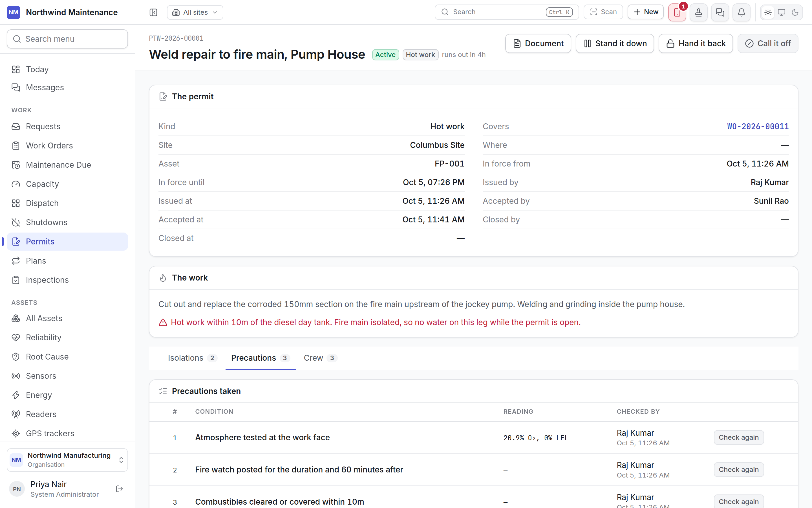The image size is (812, 508).
Task: Click Stand it down
Action: point(615,43)
